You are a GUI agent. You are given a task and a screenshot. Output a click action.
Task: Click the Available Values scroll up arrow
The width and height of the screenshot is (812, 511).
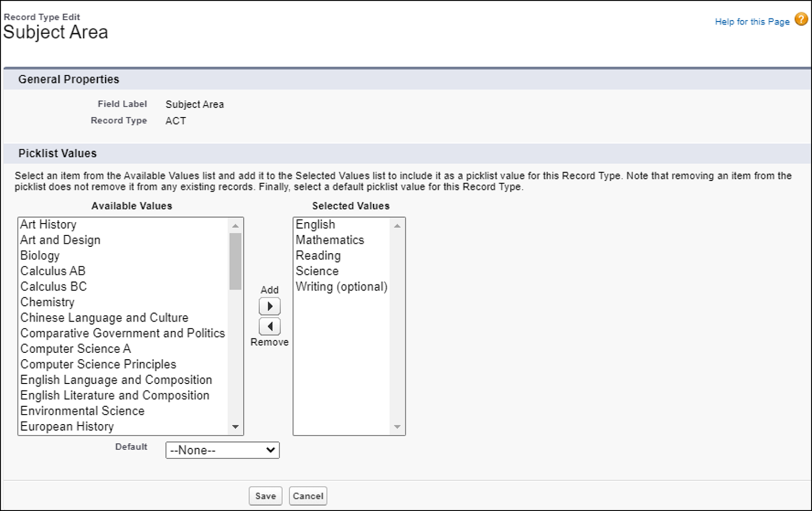click(x=235, y=226)
